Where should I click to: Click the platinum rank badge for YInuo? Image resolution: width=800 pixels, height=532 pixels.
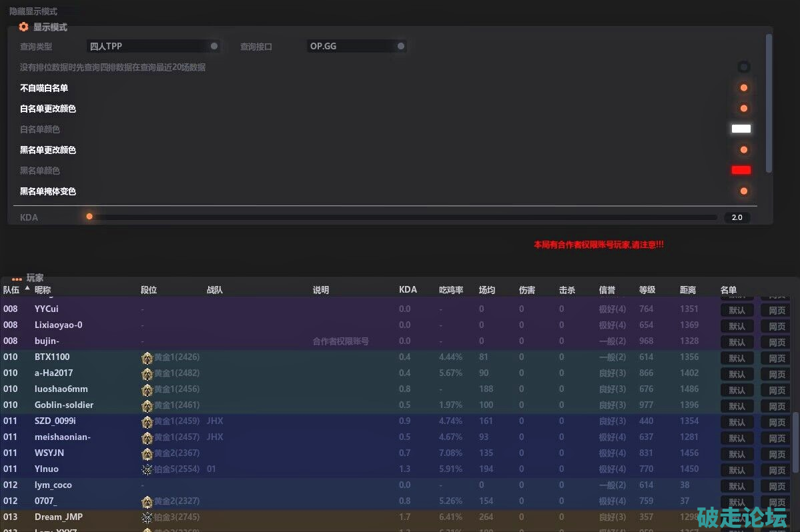[147, 470]
